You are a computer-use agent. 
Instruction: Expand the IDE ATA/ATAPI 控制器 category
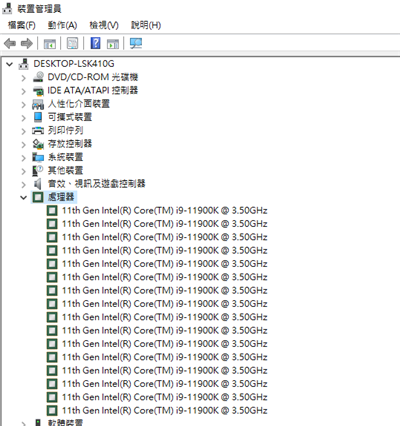tap(23, 91)
